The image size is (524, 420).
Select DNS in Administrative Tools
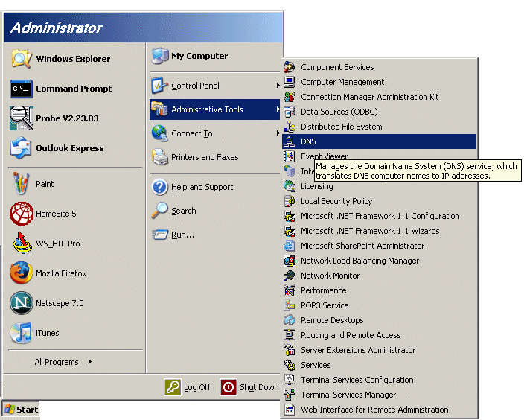tap(308, 141)
